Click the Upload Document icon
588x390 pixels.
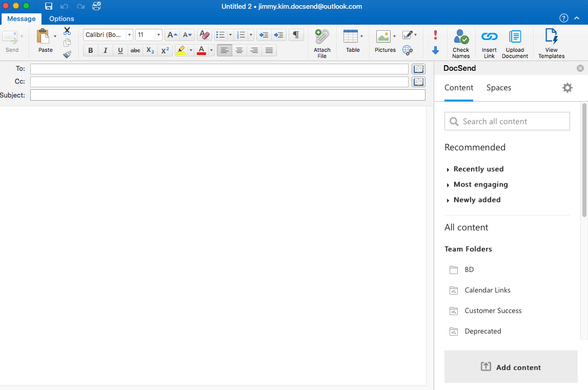[x=515, y=42]
